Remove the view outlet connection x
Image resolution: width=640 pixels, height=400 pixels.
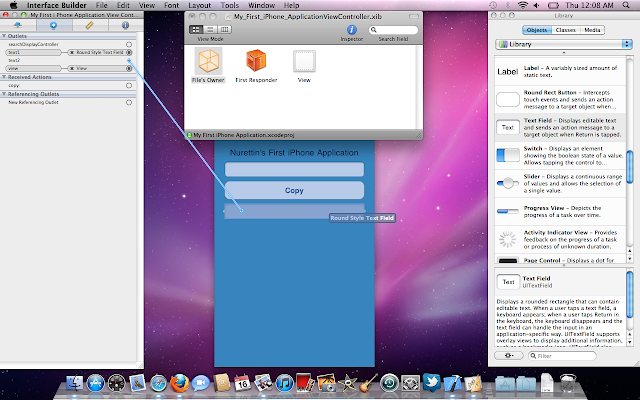(x=72, y=69)
